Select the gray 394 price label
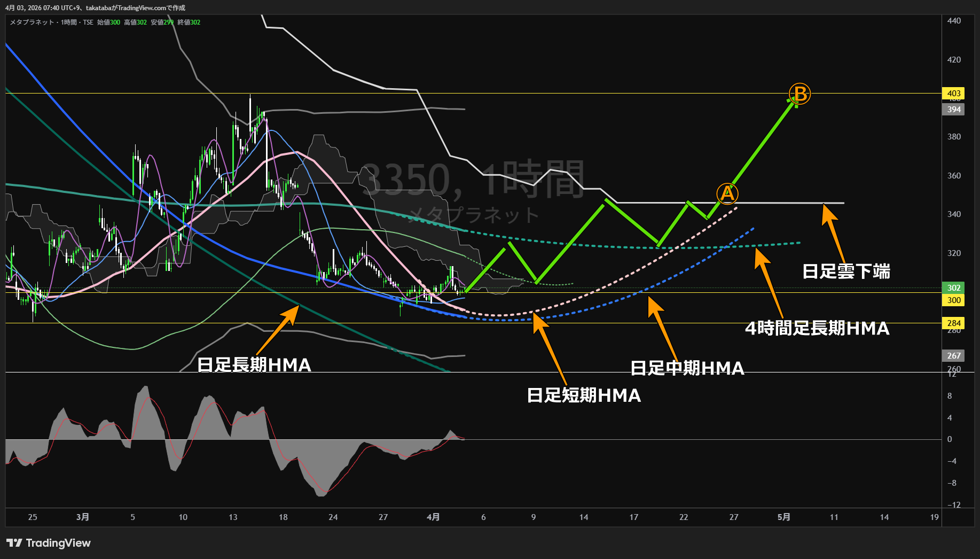Screen dimensions: 980x559 click(x=954, y=110)
